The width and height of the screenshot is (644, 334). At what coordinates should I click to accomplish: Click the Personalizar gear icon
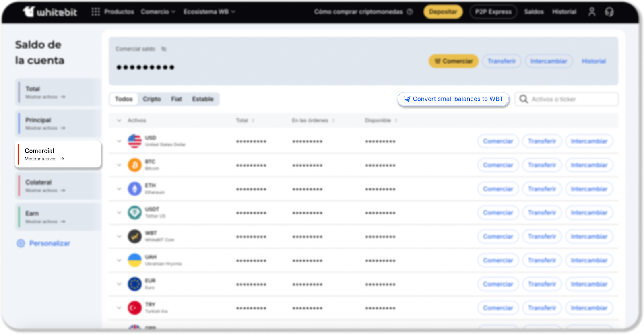click(21, 243)
